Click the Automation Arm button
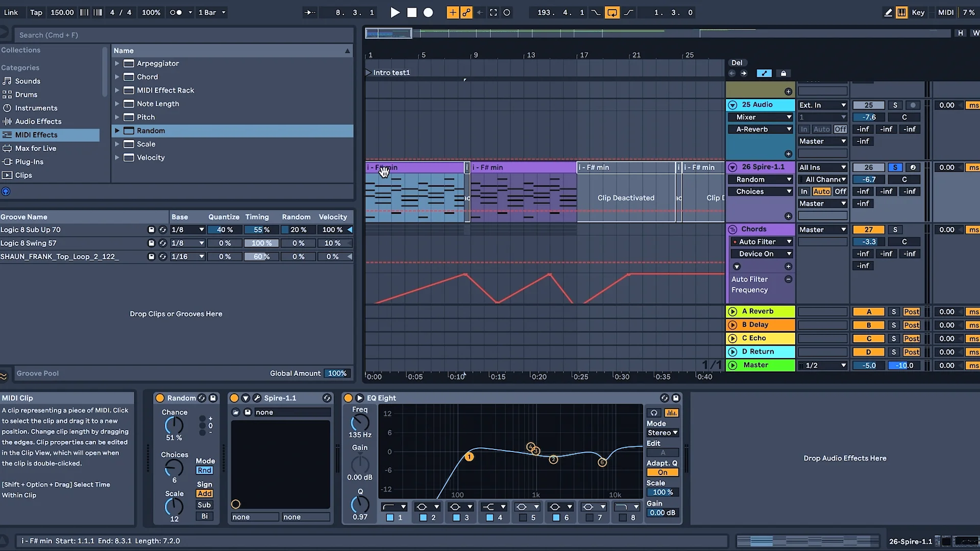 pyautogui.click(x=466, y=13)
